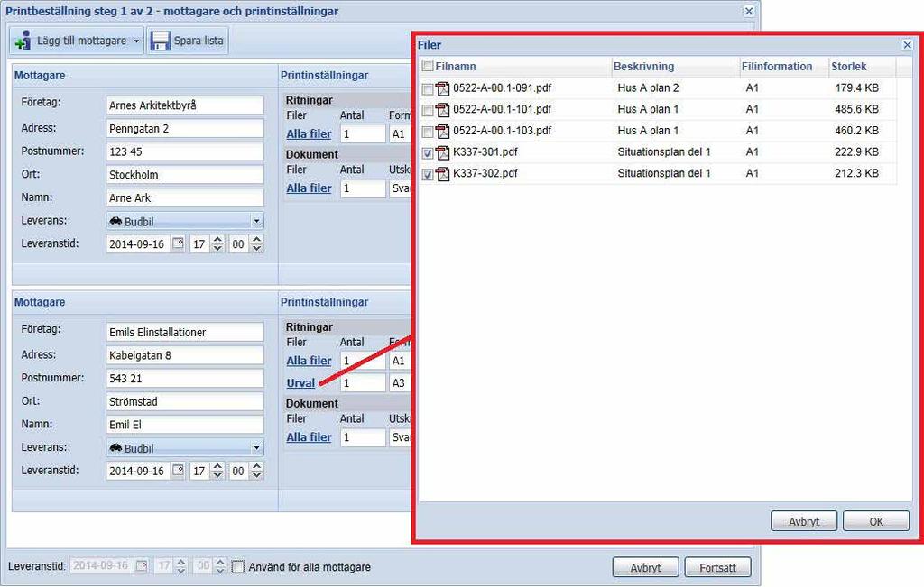Enable Använd för alla mottagare checkbox
The width and height of the screenshot is (924, 587).
[237, 567]
